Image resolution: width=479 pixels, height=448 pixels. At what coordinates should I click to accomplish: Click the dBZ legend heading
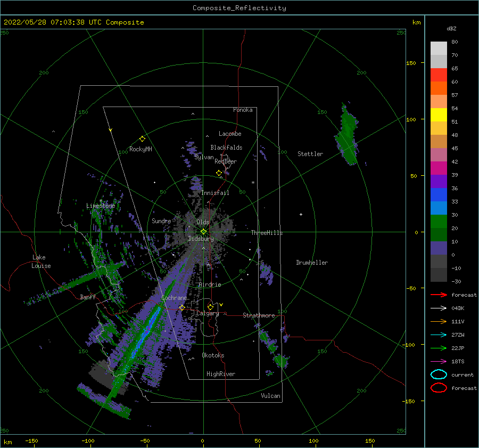pyautogui.click(x=451, y=28)
